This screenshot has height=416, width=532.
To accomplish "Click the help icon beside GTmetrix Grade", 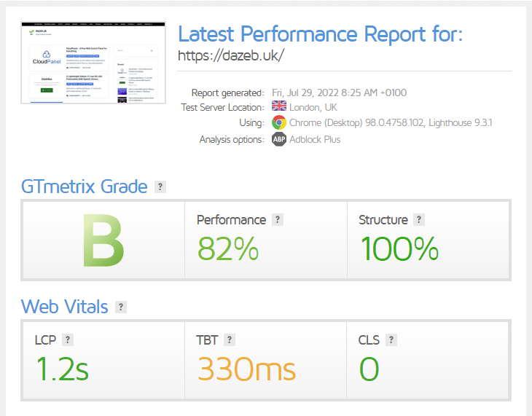I will pos(160,187).
